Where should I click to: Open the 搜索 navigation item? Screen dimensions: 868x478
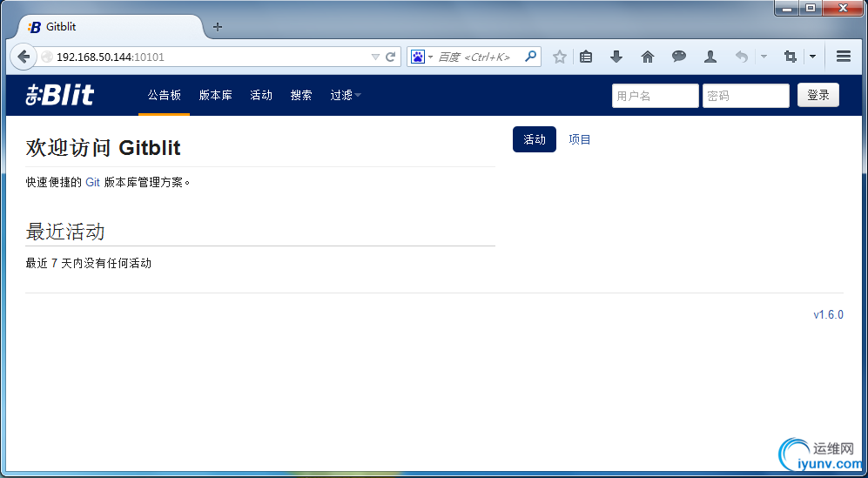tap(301, 95)
